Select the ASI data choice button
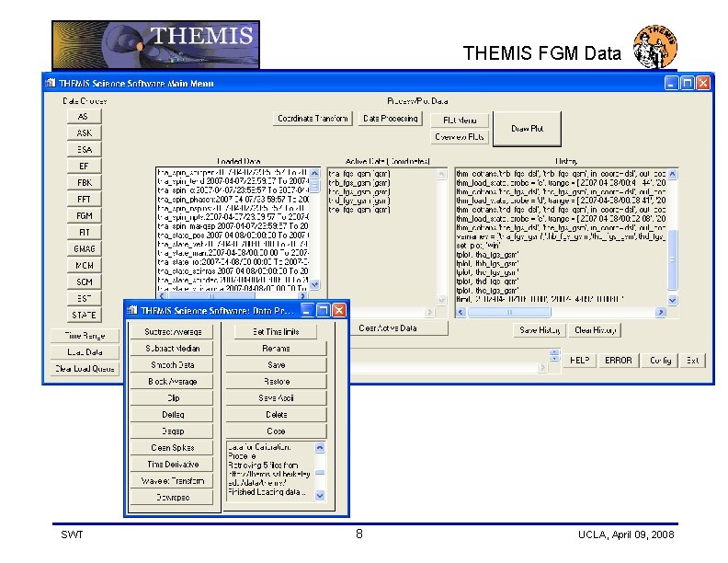Screen dimensions: 728x563 (x=84, y=116)
